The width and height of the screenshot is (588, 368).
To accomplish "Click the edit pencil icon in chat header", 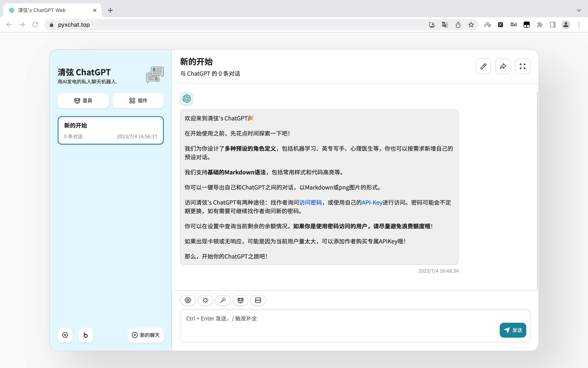I will 483,66.
